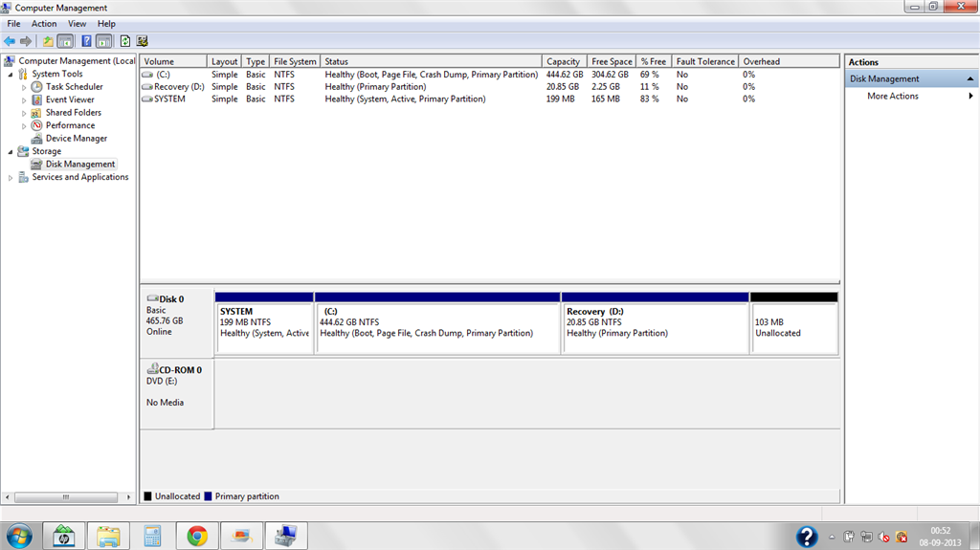
Task: Click the muted volume tray icon
Action: pos(883,537)
